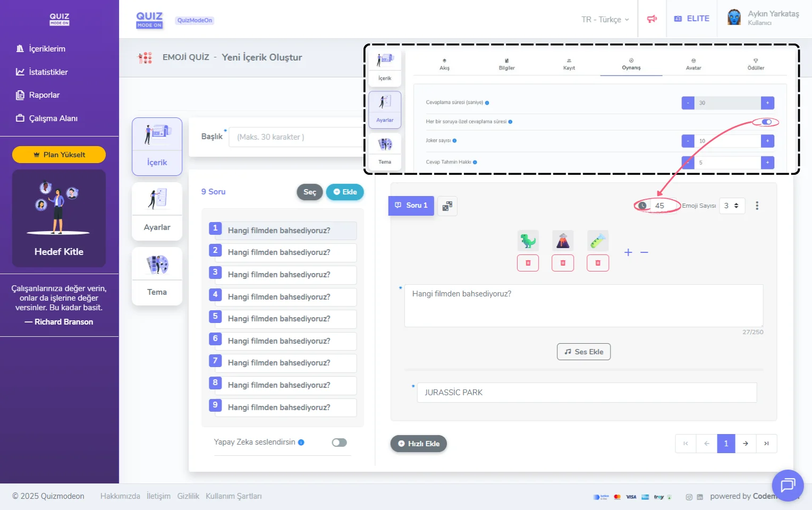Open Aykın Yarkataş user profile menu
The image size is (812, 510).
click(x=763, y=18)
